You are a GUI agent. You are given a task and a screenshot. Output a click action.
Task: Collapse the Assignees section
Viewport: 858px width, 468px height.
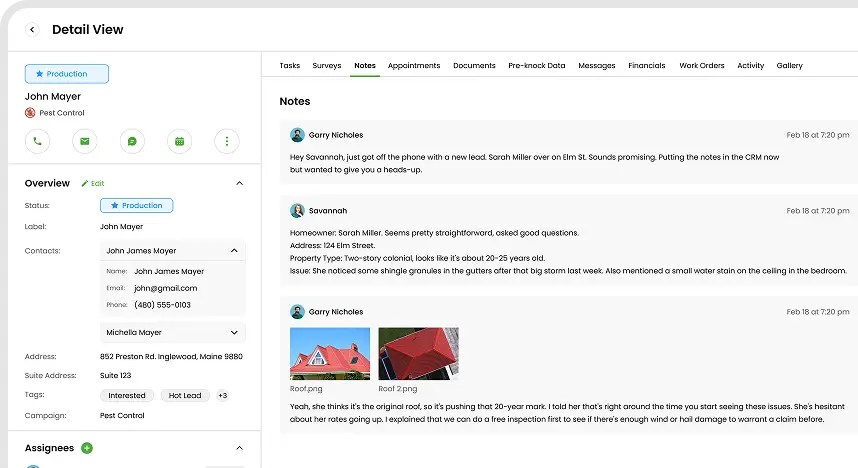point(239,448)
